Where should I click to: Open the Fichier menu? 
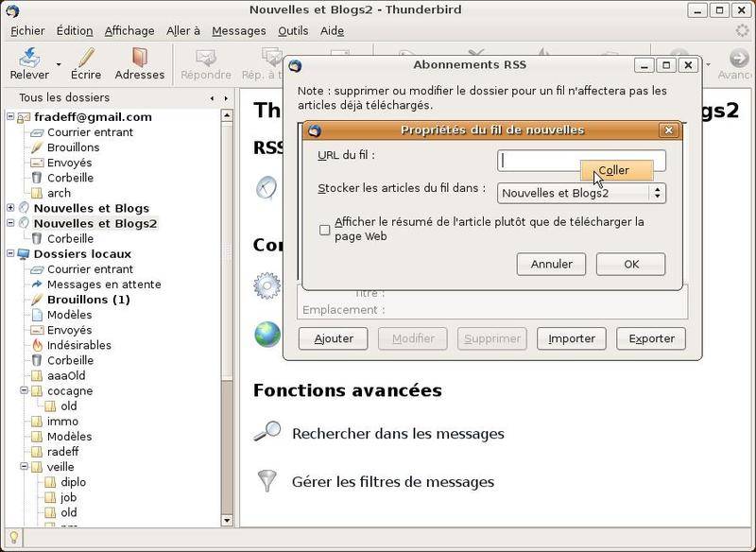point(27,31)
